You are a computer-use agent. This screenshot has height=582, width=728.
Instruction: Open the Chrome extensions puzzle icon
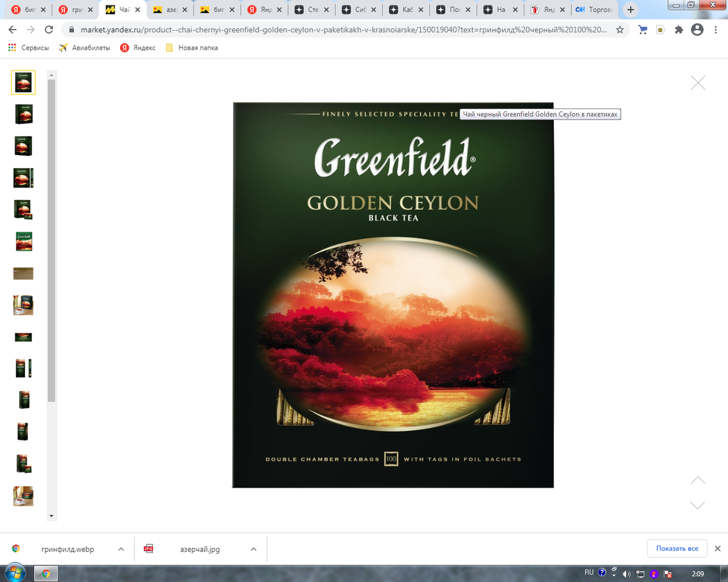click(x=679, y=30)
